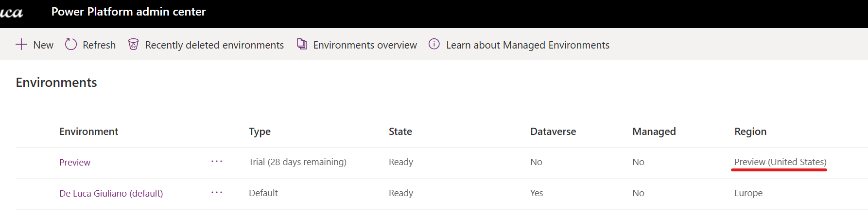868x217 pixels.
Task: Click the logo in the top-left corner
Action: pos(11,12)
